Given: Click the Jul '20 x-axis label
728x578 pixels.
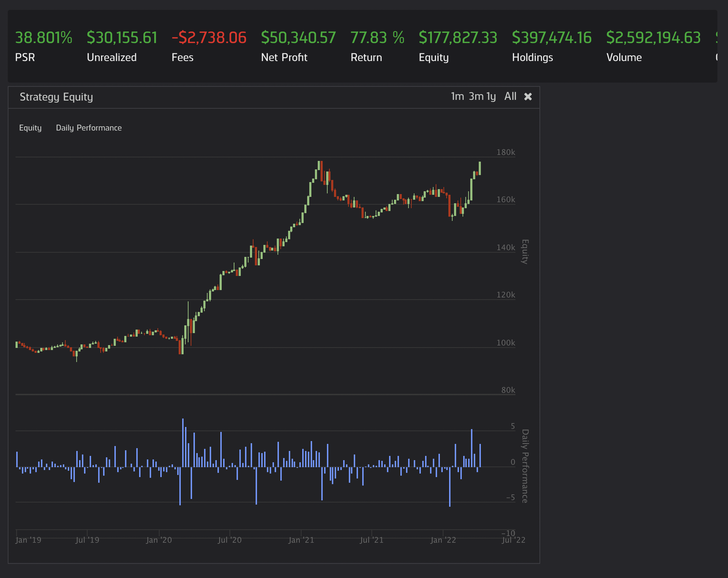Looking at the screenshot, I should point(230,540).
